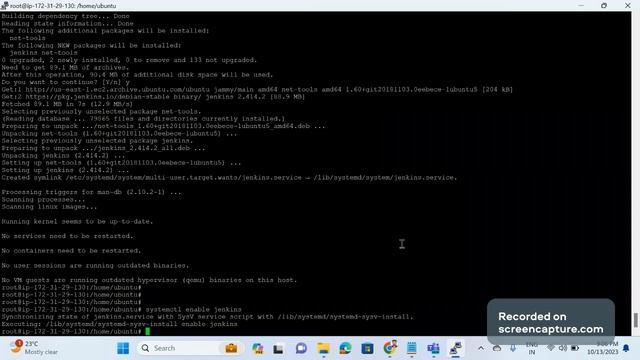Click 'No containers need to be restarted.' line

[x=71, y=251]
